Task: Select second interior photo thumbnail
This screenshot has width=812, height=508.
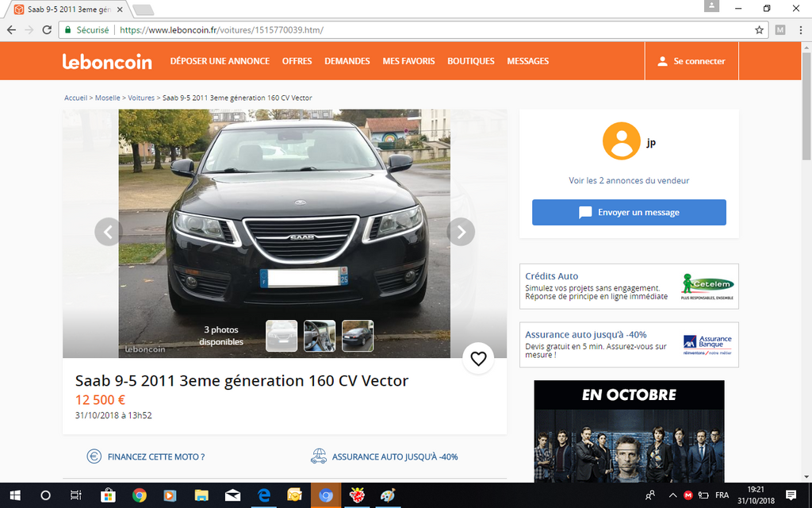Action: coord(320,336)
